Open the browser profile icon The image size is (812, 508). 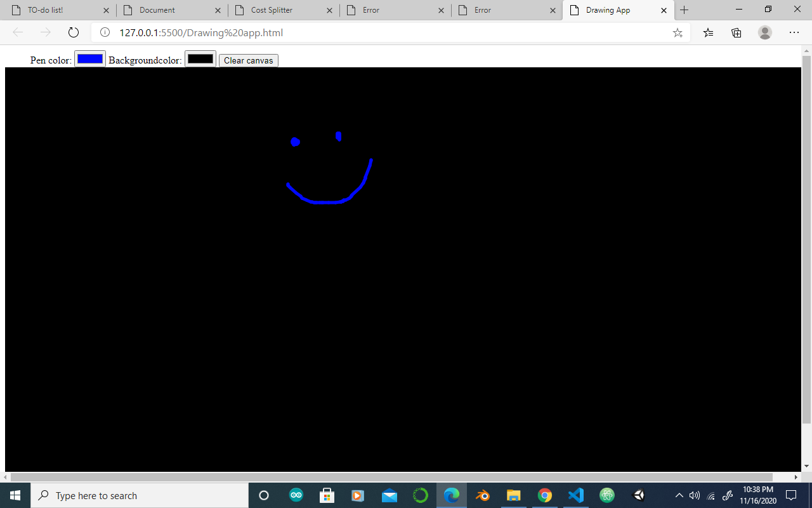click(764, 32)
